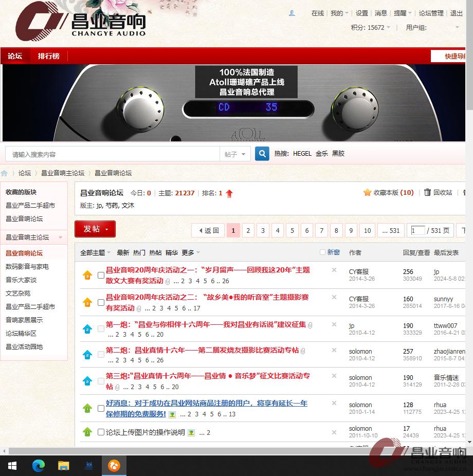
Task: Open 数码影音与家电 in sidebar
Action: 27,267
